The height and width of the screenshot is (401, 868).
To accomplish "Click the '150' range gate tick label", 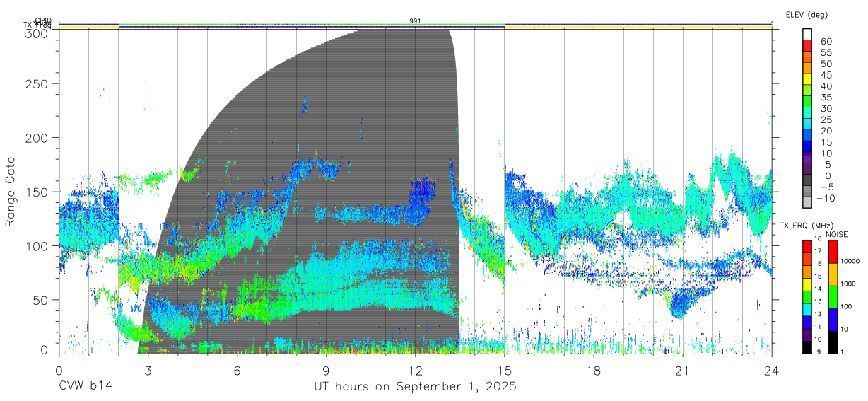I will click(37, 192).
